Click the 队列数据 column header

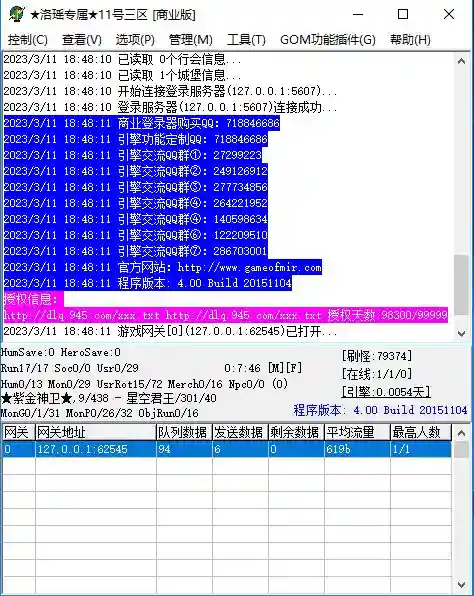pyautogui.click(x=184, y=433)
